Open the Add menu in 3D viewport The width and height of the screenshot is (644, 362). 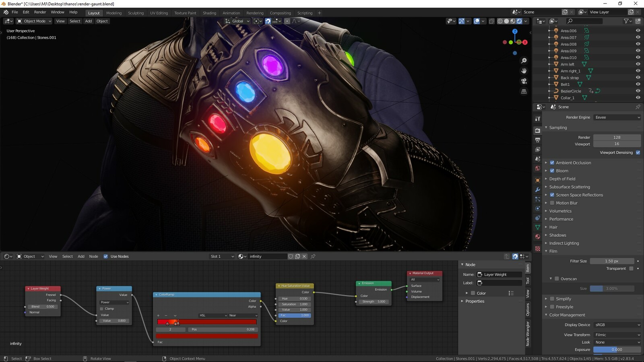pos(88,21)
